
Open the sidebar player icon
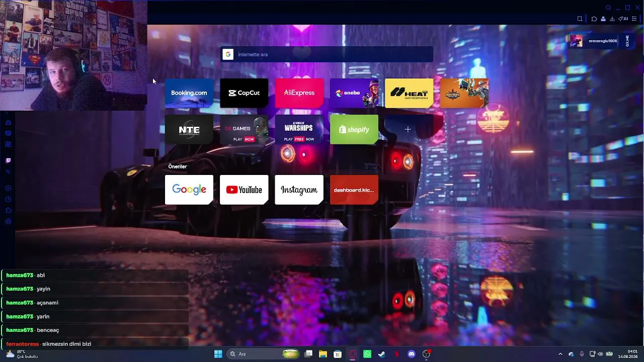point(8,188)
